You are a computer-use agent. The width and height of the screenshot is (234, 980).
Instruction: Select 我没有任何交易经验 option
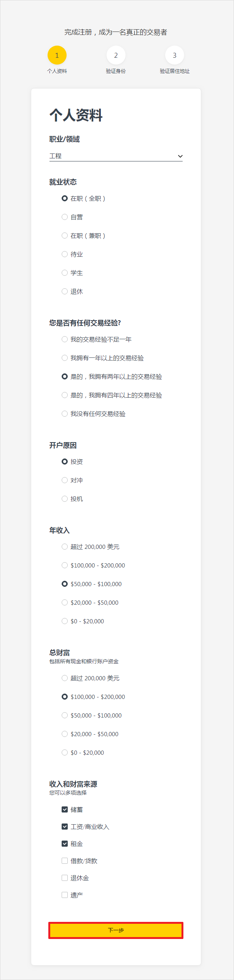pos(64,414)
